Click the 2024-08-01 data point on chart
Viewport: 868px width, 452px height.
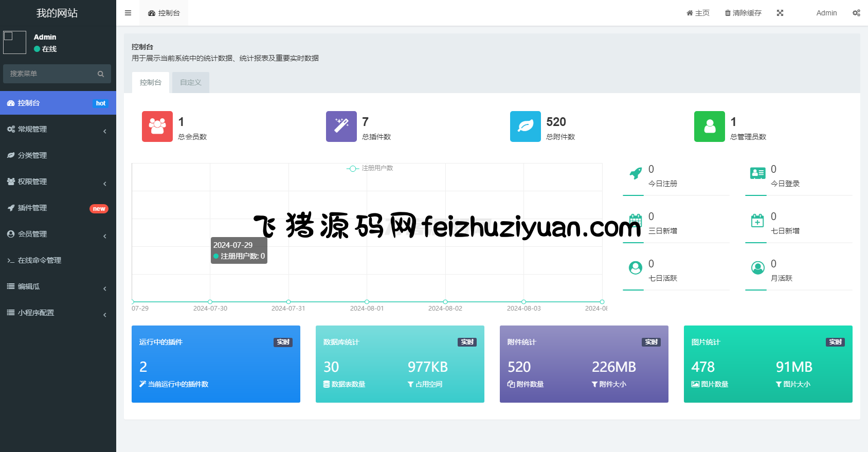click(x=367, y=302)
